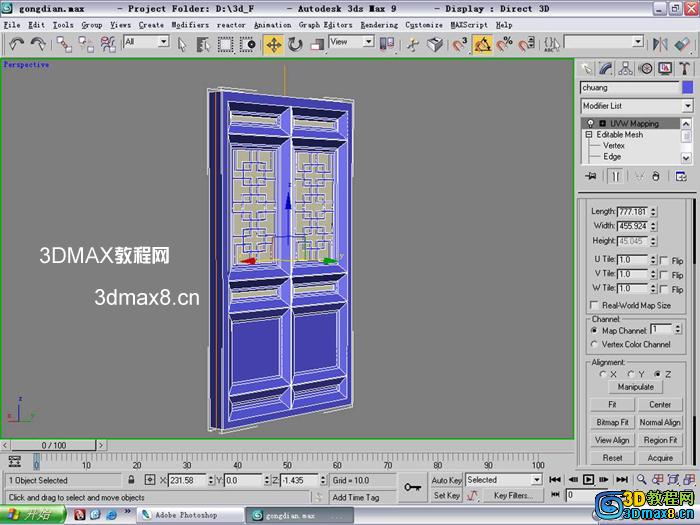The height and width of the screenshot is (525, 700).
Task: Activate the Select Object arrow tool
Action: (182, 44)
